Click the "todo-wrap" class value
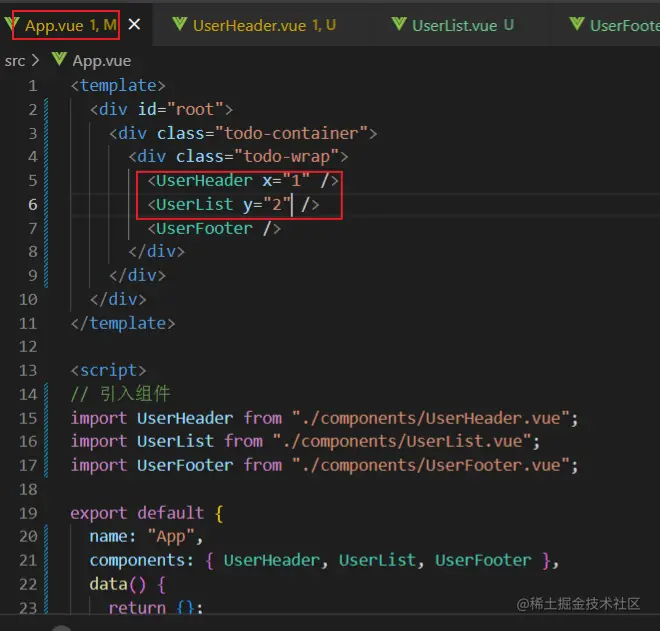660x631 pixels. tap(286, 157)
